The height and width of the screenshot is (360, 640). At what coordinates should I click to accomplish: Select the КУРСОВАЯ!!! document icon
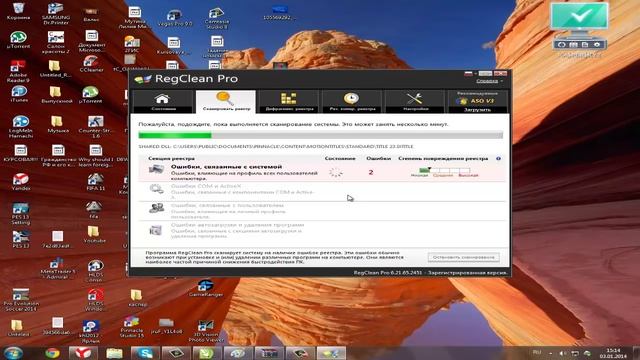pyautogui.click(x=20, y=154)
